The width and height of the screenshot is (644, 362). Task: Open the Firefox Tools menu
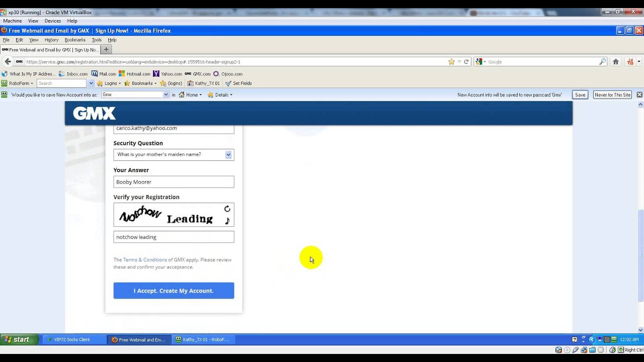click(97, 40)
